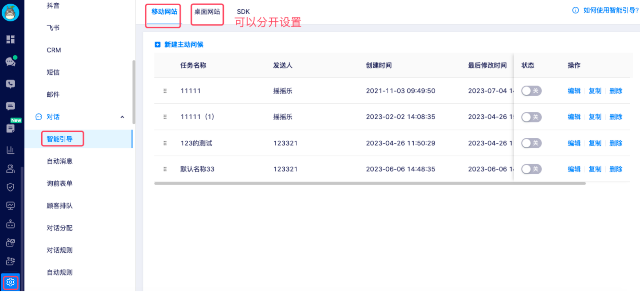Viewport: 644px width, 292px height.
Task: Select 自动规则 in the side menu
Action: pos(60,272)
